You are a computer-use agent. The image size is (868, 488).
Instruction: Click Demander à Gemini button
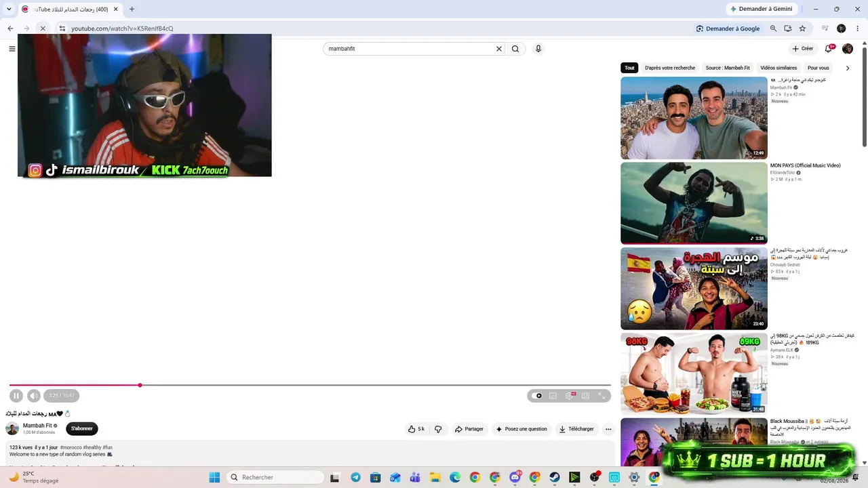(x=761, y=9)
